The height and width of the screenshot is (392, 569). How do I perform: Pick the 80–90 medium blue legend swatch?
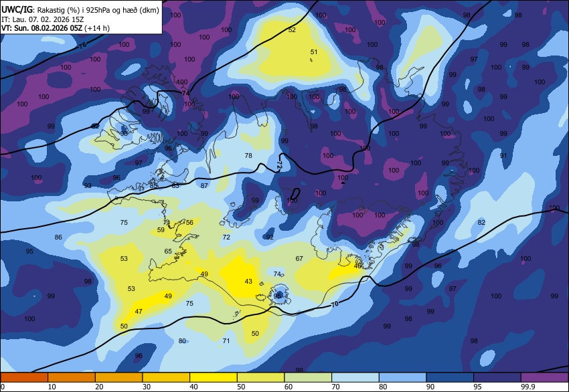click(x=403, y=377)
